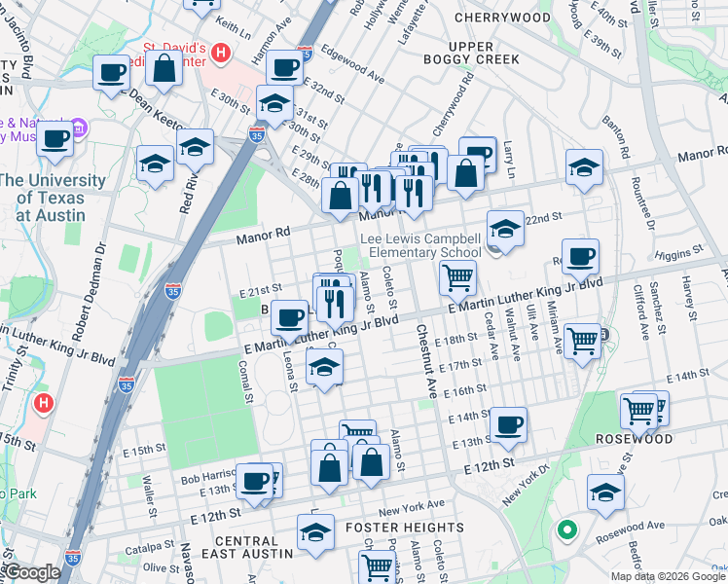Select CENTRAL EAST AUSTIN label

pyautogui.click(x=247, y=548)
